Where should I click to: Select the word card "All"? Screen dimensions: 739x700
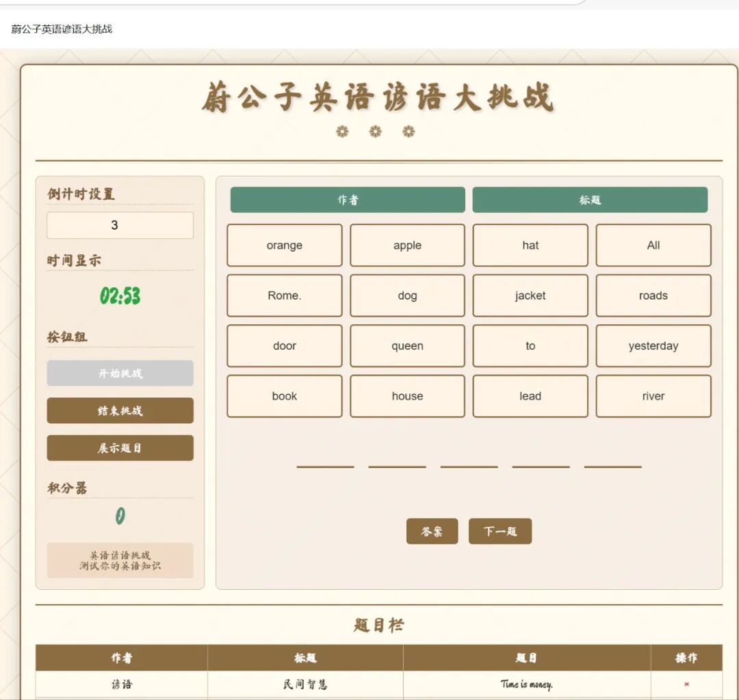[653, 245]
